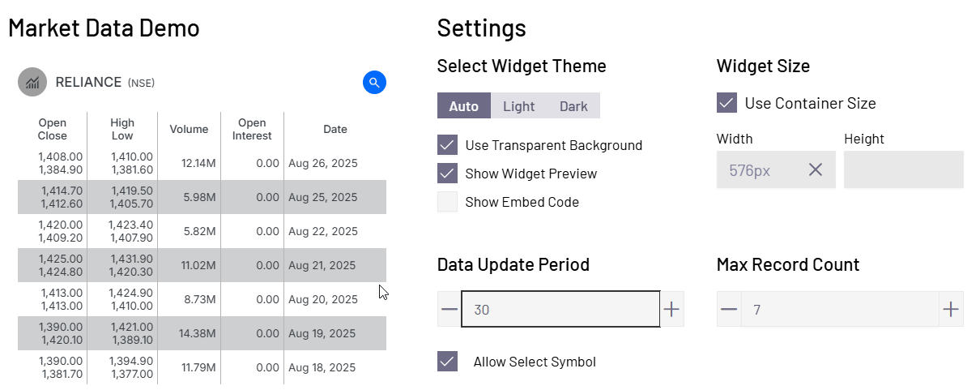Enable Show Embed Code checkbox

click(x=448, y=202)
